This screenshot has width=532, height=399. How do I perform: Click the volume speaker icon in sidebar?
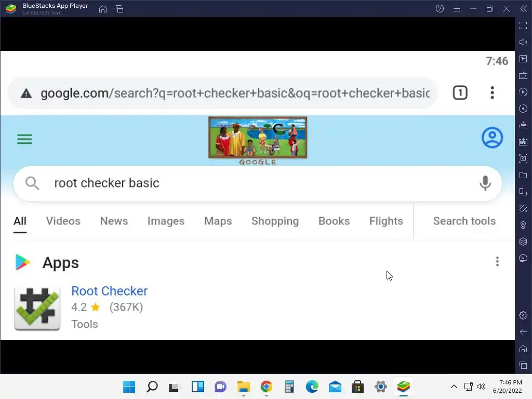pos(523,42)
